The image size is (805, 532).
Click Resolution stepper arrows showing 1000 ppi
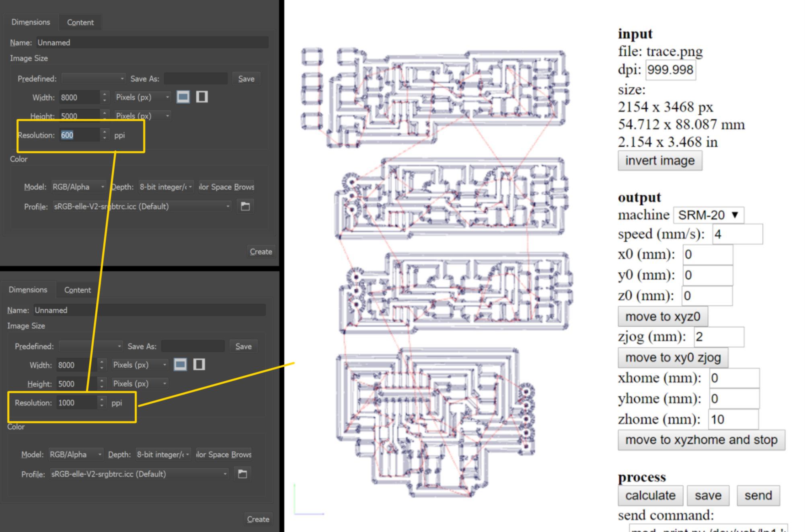pyautogui.click(x=102, y=403)
